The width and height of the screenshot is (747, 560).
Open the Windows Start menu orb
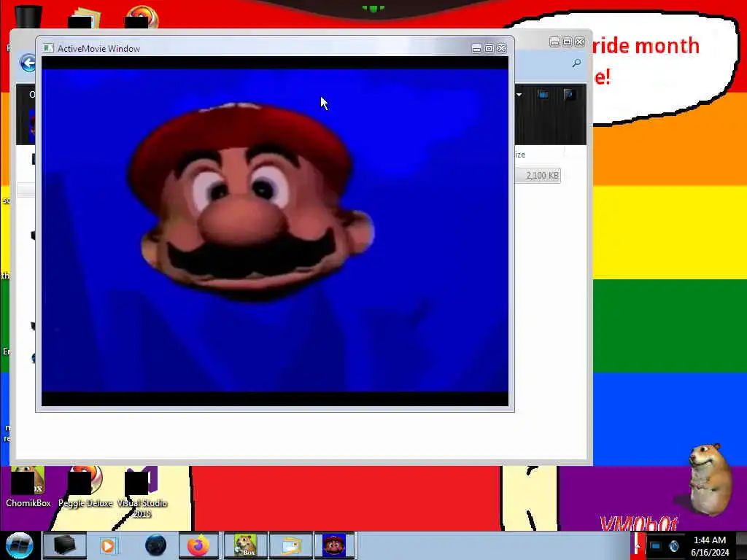click(19, 545)
